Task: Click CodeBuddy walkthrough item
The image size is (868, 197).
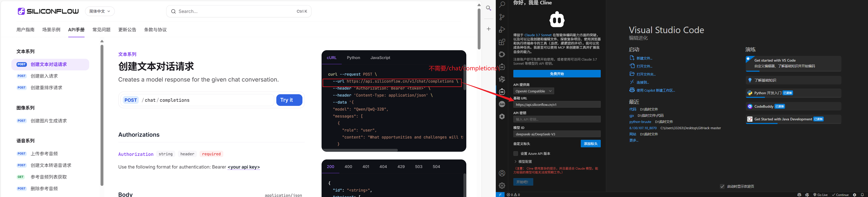Action: 793,106
